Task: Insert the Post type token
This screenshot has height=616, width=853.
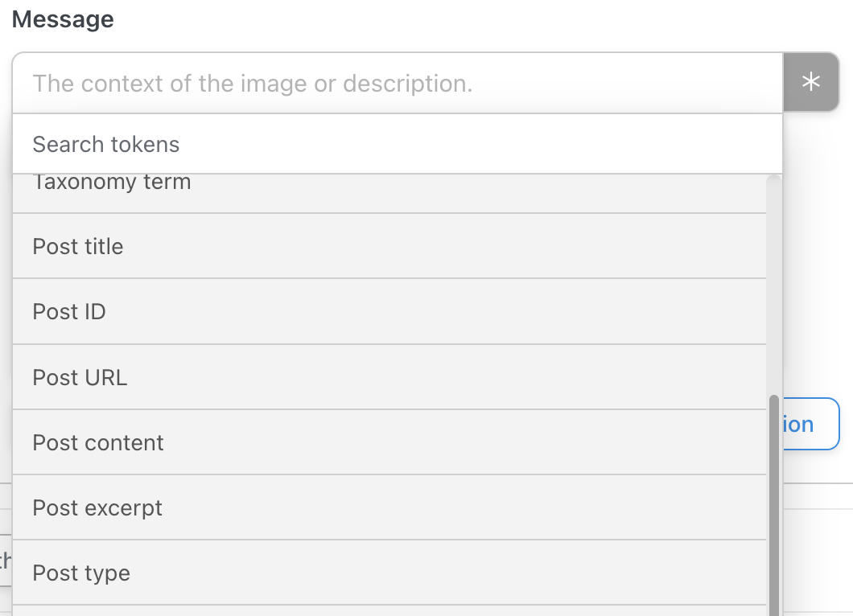Action: tap(389, 573)
